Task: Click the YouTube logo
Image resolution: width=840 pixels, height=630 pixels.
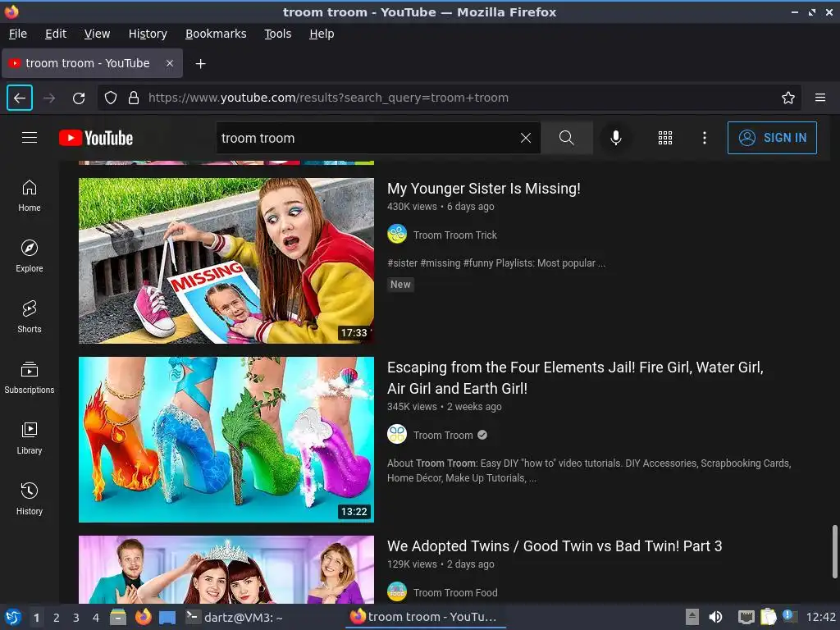Action: pos(96,138)
